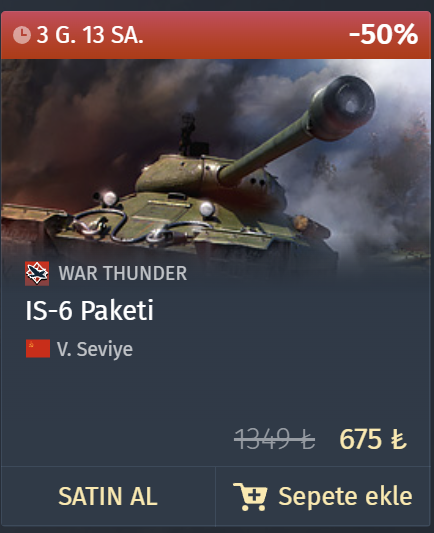434x533 pixels.
Task: Click the clock icon on sale timer
Action: click(22, 35)
